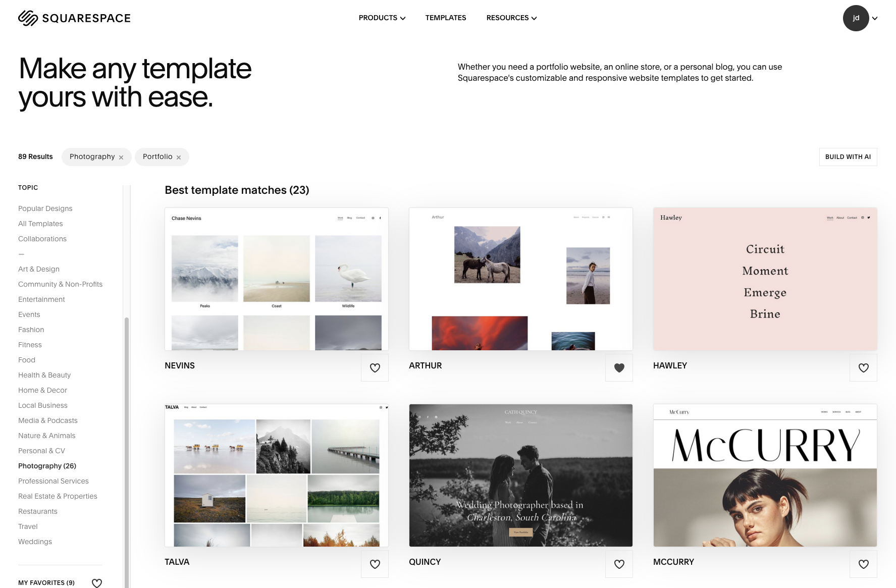Click the MCCURRY template name
The image size is (896, 588).
click(673, 562)
